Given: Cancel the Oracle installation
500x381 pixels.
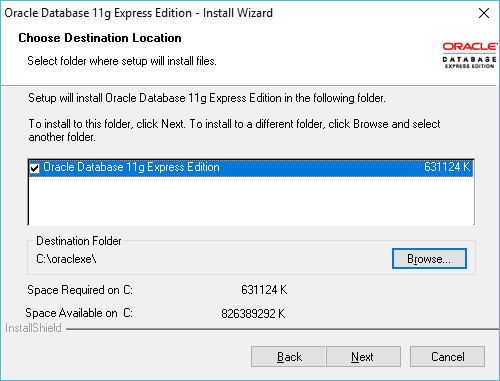Looking at the screenshot, I should point(447,357).
